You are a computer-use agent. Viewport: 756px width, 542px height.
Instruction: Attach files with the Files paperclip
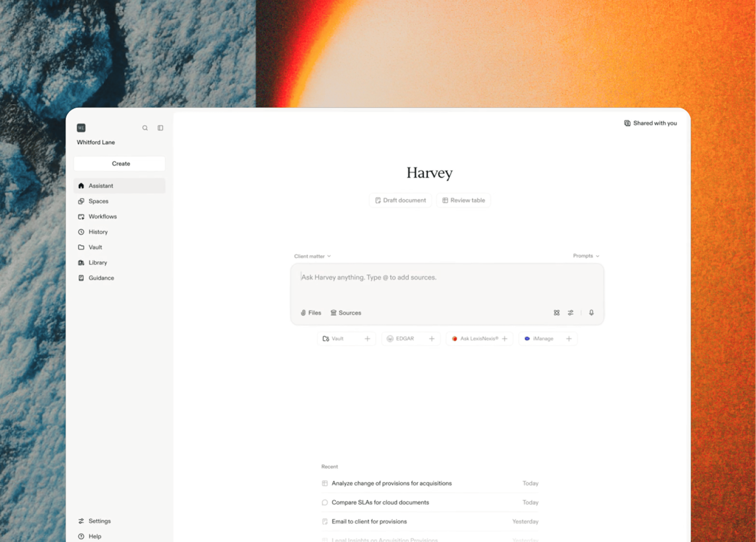click(x=311, y=312)
